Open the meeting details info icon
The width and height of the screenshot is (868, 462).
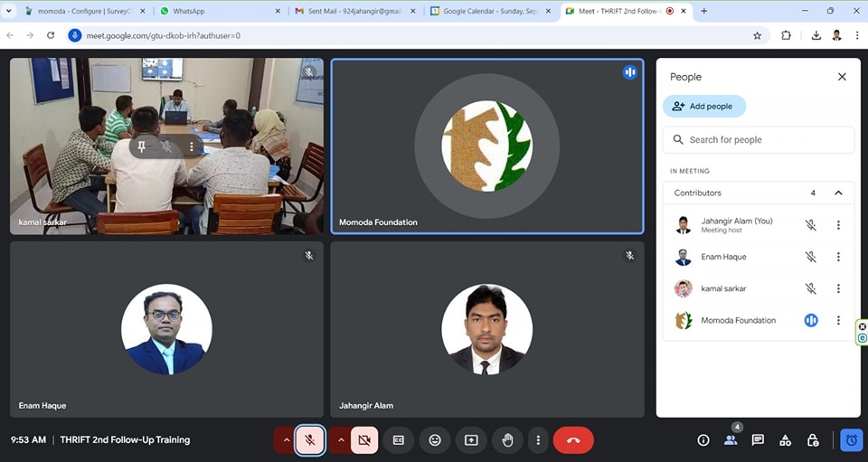tap(703, 440)
